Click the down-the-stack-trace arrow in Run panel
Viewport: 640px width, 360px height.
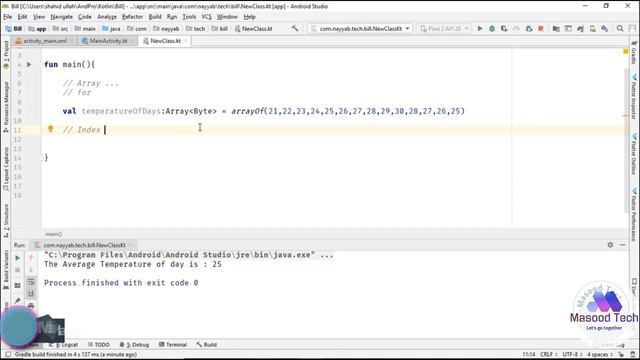tap(31, 270)
